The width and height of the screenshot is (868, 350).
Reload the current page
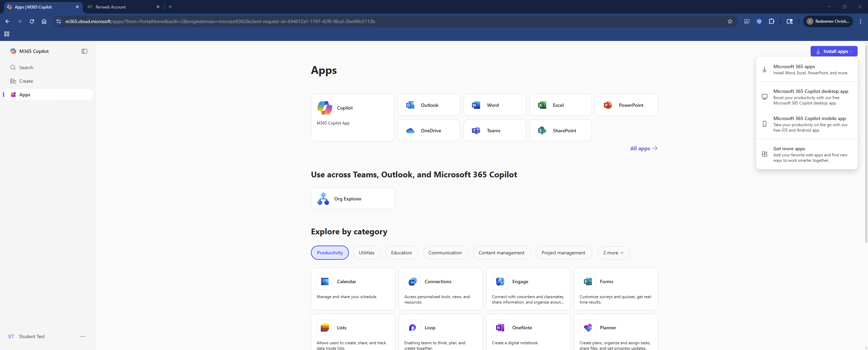coord(32,21)
